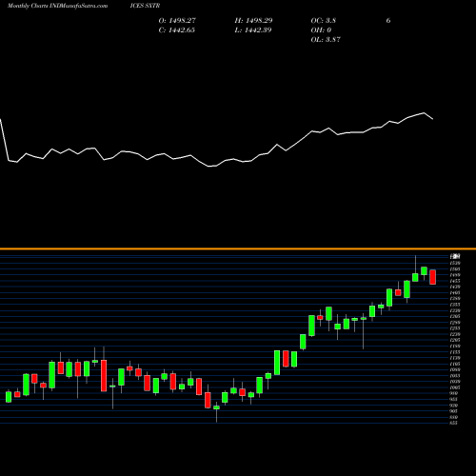Select the high value 'H: 1498.29'
Viewport: 476px width, 476px height.
[x=253, y=21]
